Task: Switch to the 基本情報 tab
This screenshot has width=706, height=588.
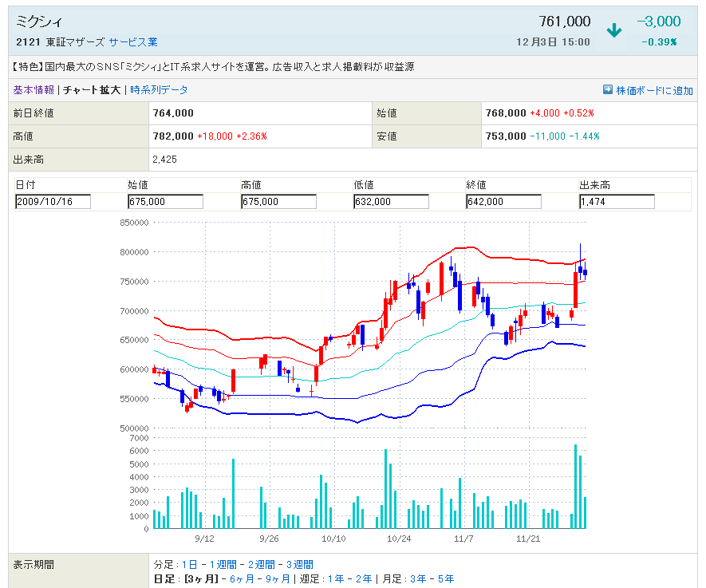Action: pos(34,90)
